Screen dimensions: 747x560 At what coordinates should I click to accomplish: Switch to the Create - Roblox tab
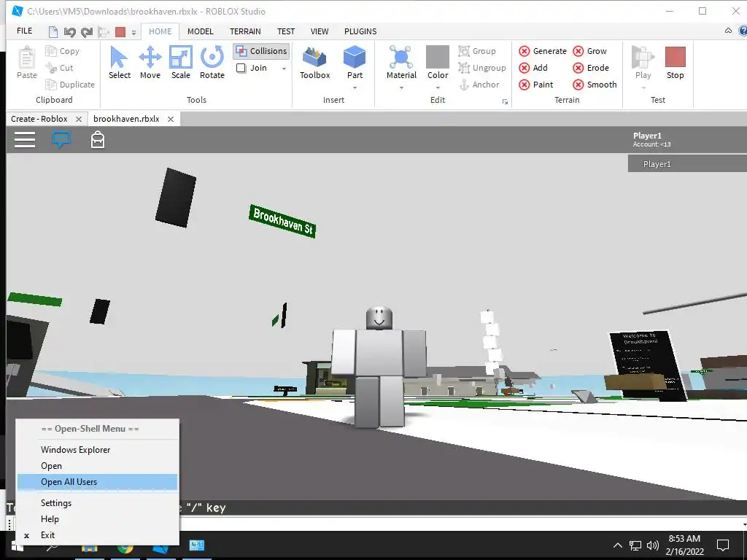[x=39, y=119]
